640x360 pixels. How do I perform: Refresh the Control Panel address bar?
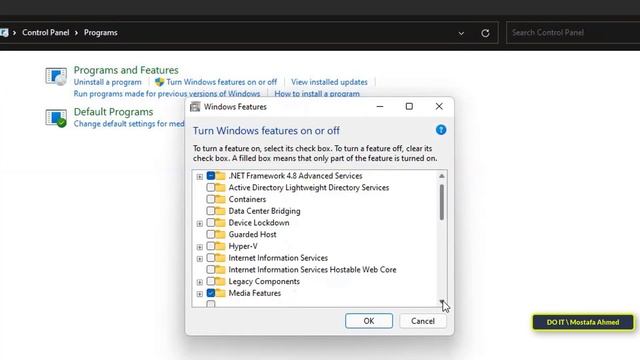point(485,33)
